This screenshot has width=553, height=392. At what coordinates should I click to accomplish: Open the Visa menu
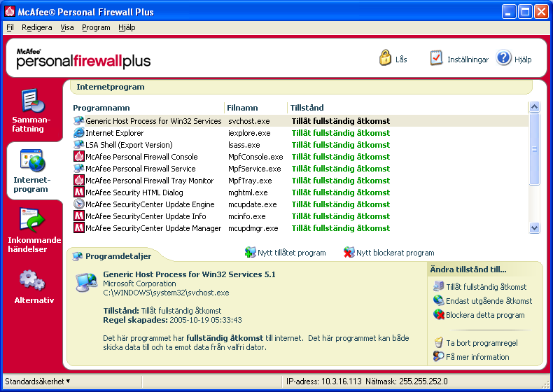point(67,27)
